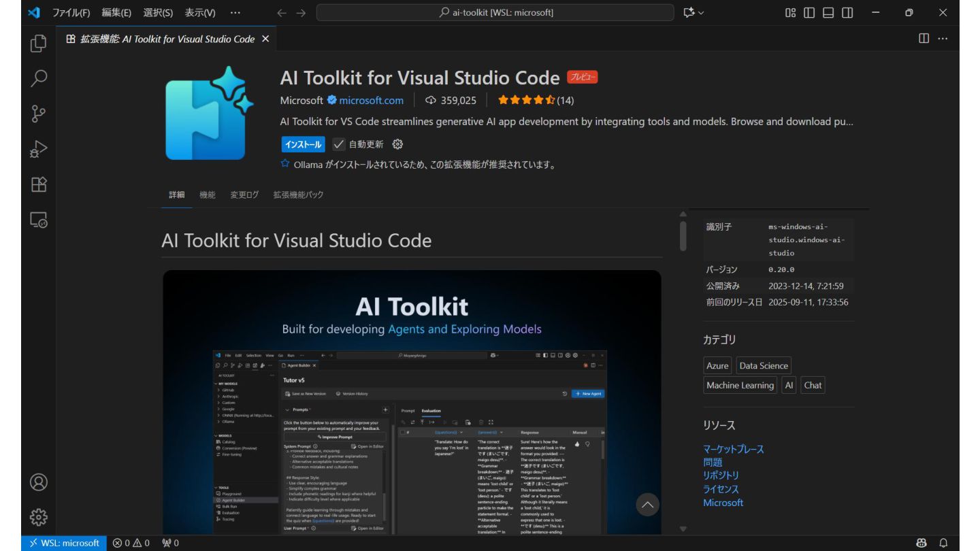The width and height of the screenshot is (980, 551).
Task: Go back with the left arrow
Action: coord(282,12)
